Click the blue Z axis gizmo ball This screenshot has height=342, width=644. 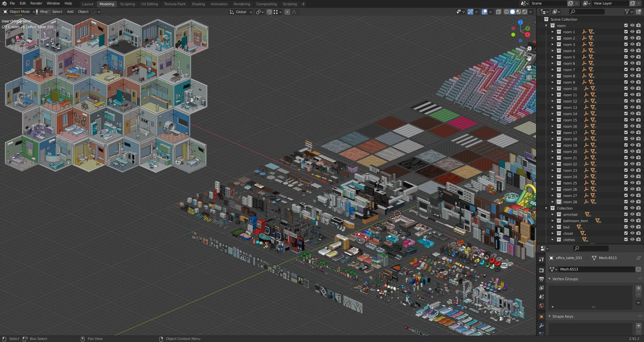tap(520, 22)
